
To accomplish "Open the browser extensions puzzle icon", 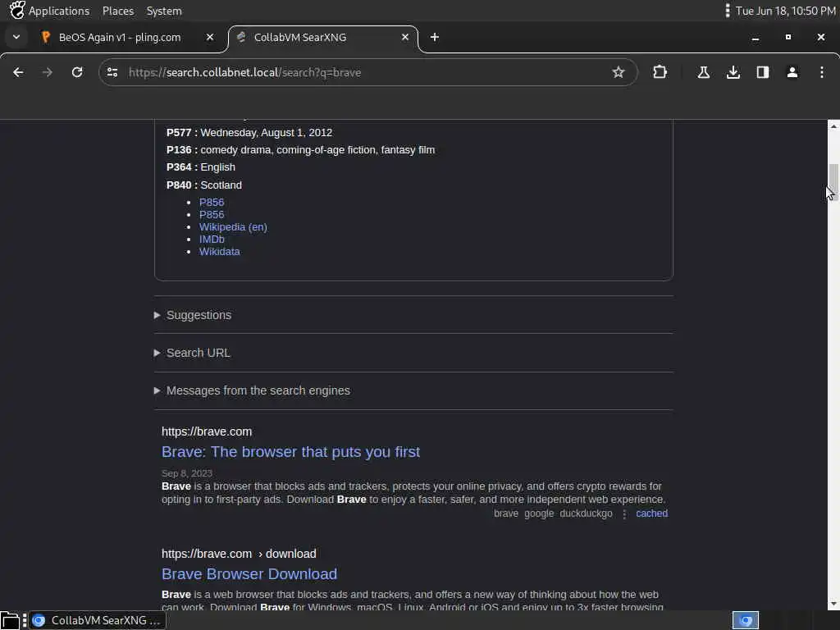I will (660, 72).
